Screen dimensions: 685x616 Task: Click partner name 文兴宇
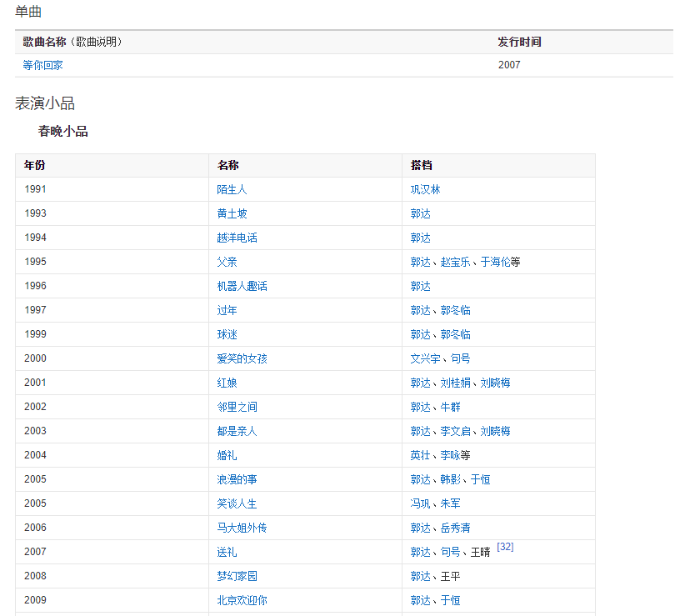(425, 358)
